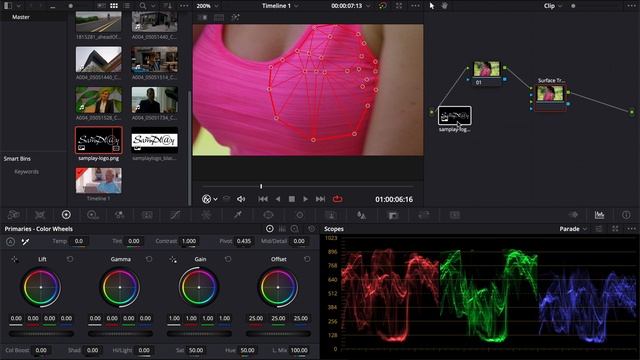The width and height of the screenshot is (640, 360).
Task: Switch Primaries to Bars mode
Action: pos(282,229)
